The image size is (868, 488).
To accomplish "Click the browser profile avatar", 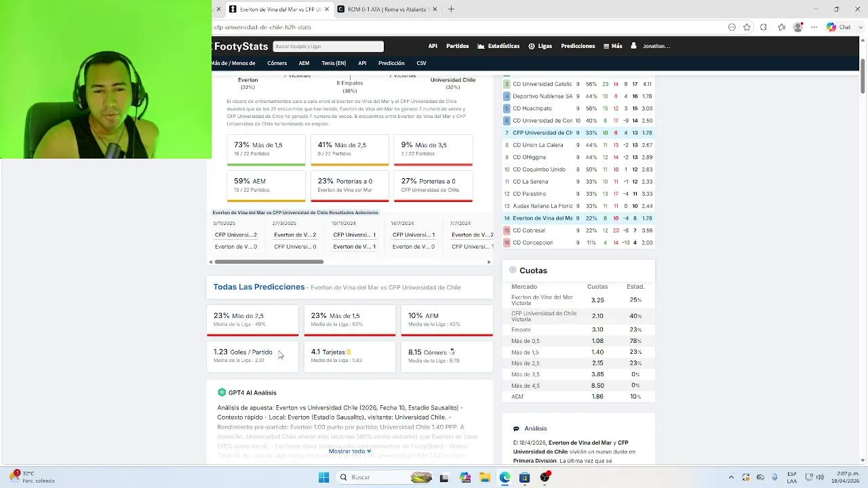I will (798, 27).
